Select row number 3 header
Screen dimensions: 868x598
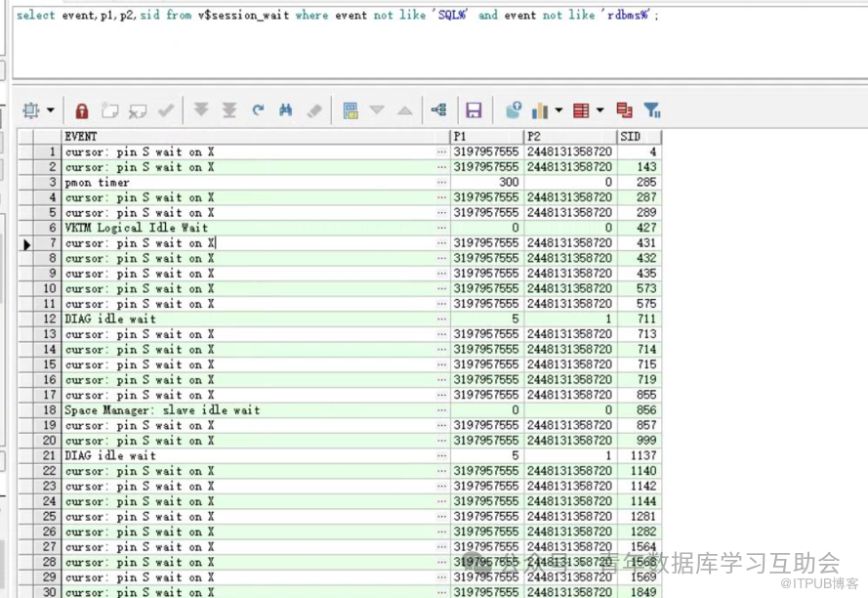click(x=47, y=183)
